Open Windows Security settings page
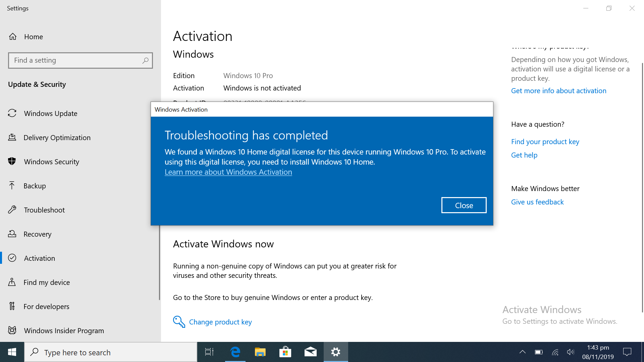The height and width of the screenshot is (362, 644). (80, 162)
